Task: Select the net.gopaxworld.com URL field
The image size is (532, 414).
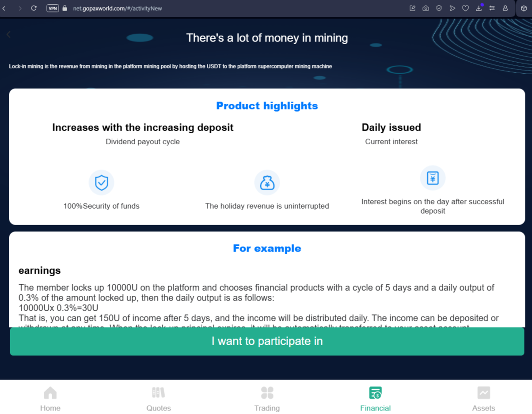Action: point(118,8)
